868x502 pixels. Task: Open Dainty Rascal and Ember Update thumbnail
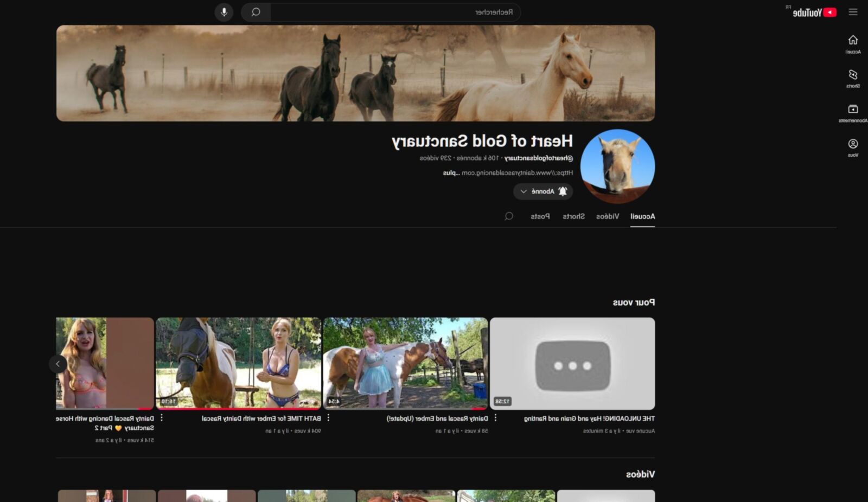click(405, 363)
